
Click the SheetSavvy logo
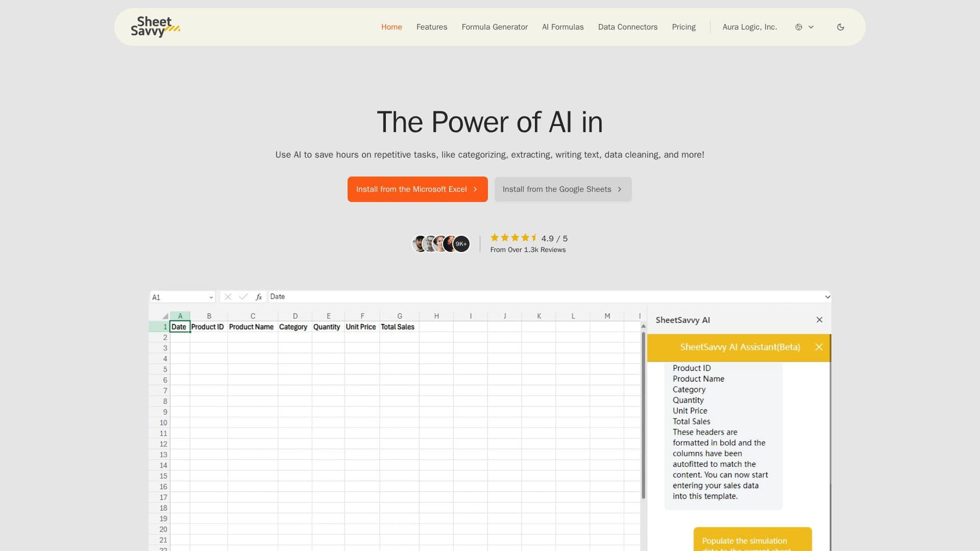(155, 27)
